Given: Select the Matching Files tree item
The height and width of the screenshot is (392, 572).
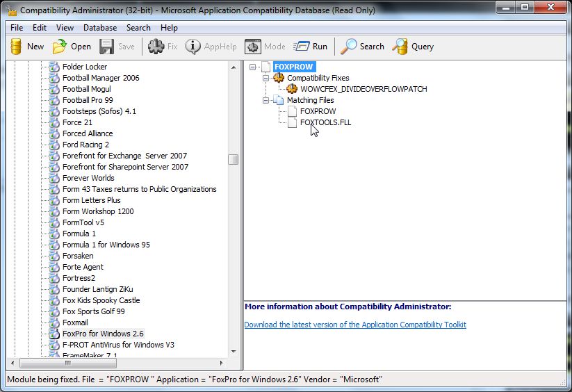Looking at the screenshot, I should tap(311, 100).
